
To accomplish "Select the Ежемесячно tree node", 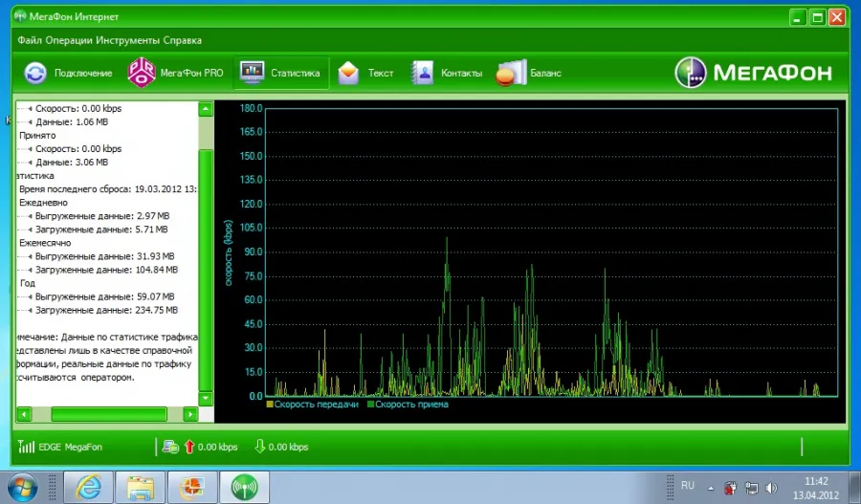I will point(45,243).
